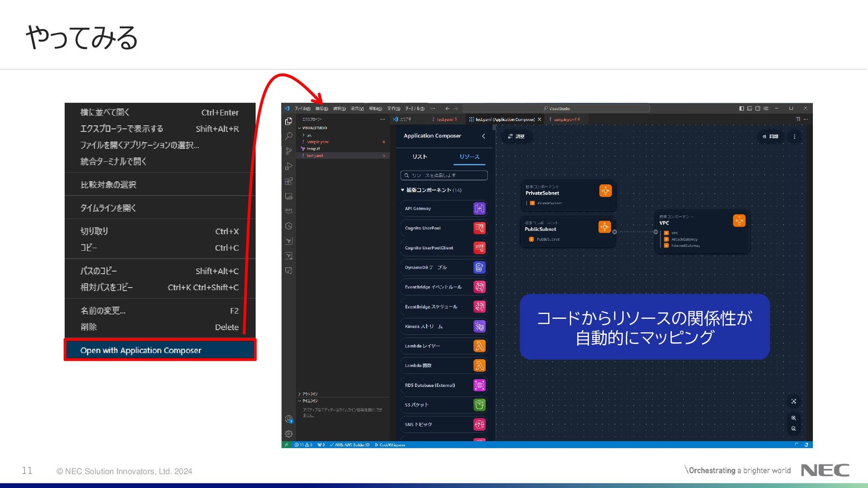Open Remote Explorer in activity bar

pos(288,196)
